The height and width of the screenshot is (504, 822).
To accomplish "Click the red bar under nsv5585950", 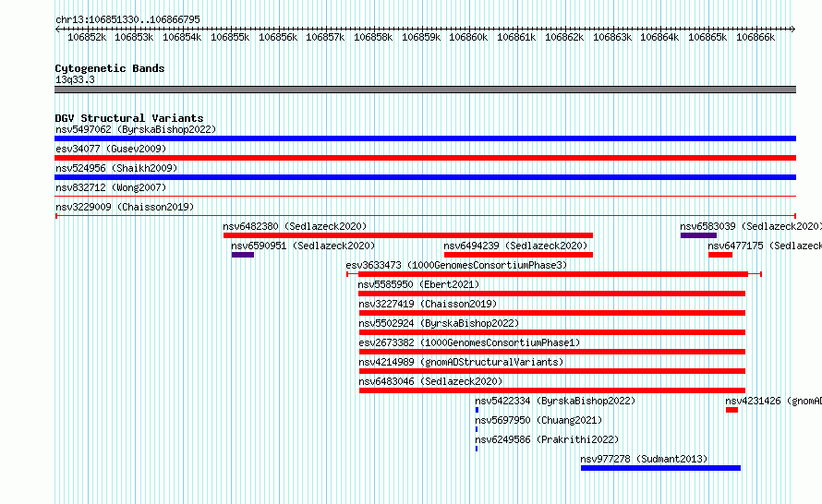I will tap(552, 294).
